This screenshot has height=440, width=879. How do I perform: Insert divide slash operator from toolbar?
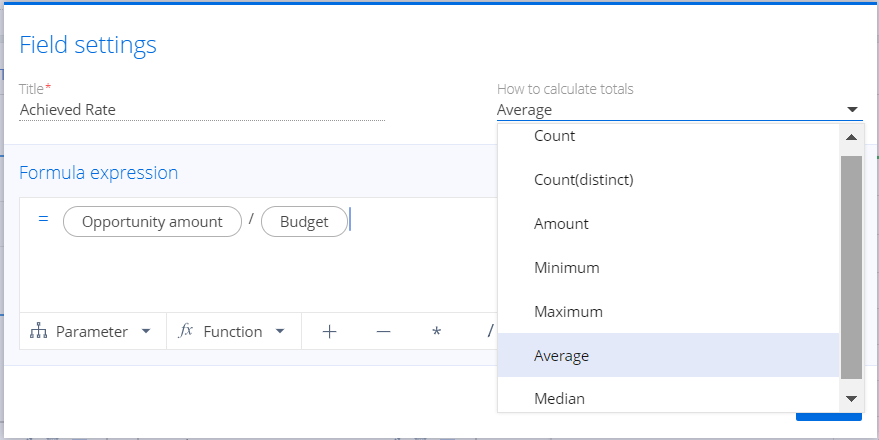click(490, 332)
